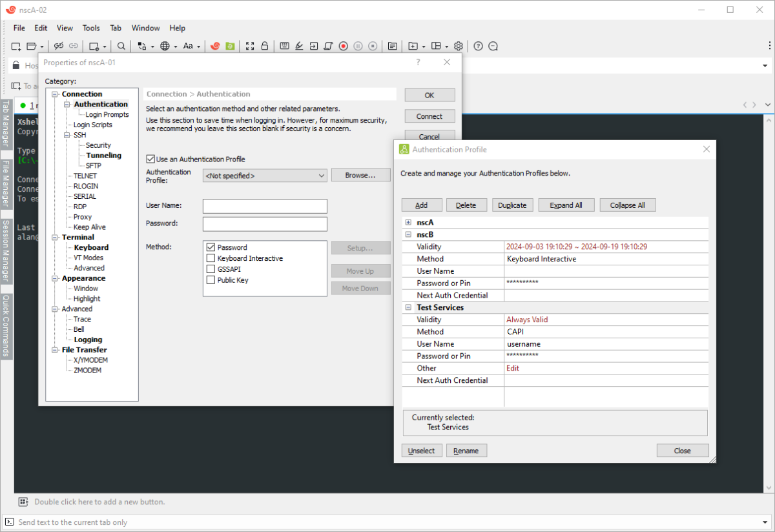This screenshot has width=775, height=532.
Task: Enable the Public Key method checkbox
Action: coord(211,280)
